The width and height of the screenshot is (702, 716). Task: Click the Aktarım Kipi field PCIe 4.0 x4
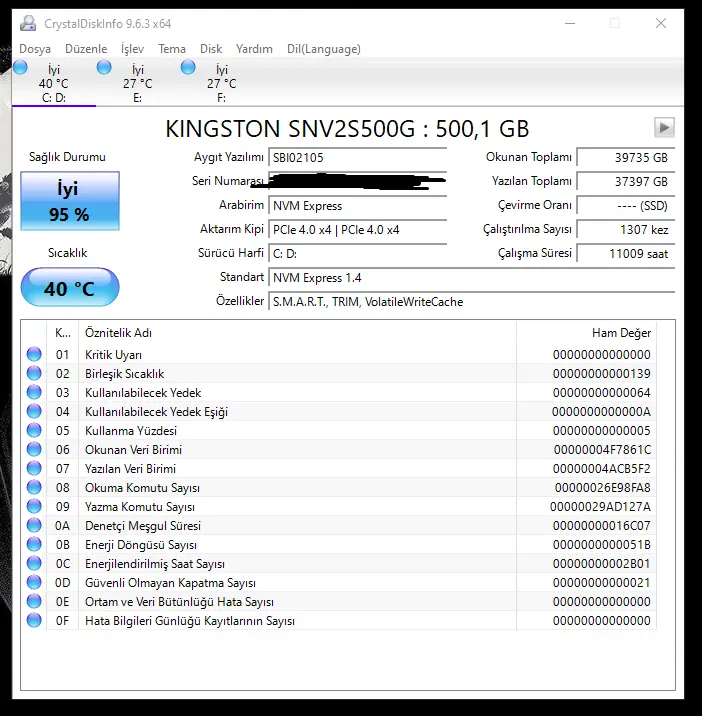click(x=357, y=230)
